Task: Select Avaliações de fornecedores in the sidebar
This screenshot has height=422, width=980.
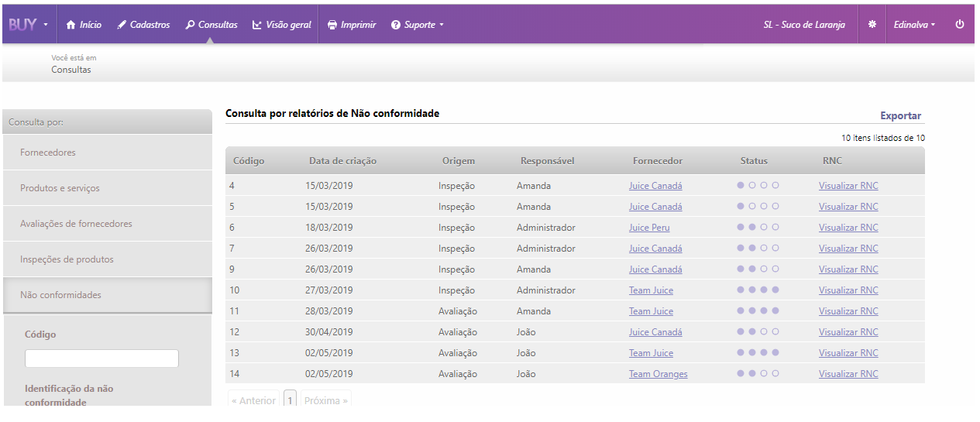Action: coord(108,224)
